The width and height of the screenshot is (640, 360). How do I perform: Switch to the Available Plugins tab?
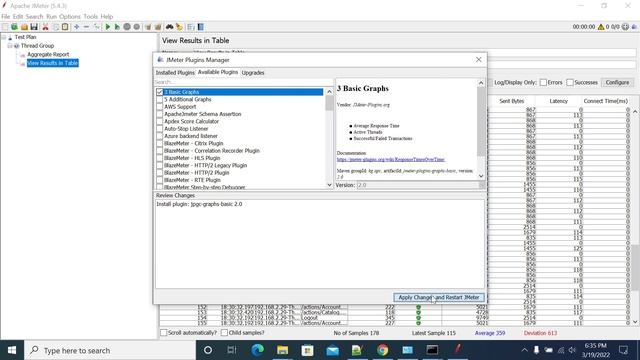(218, 72)
